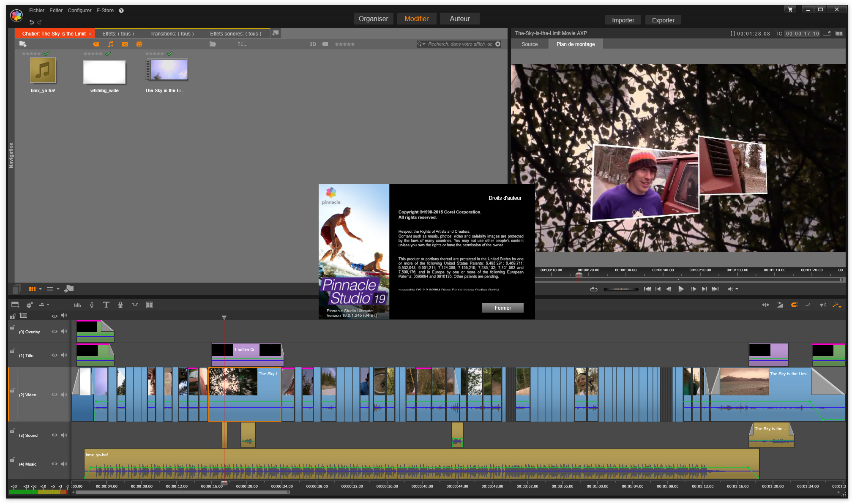The height and width of the screenshot is (504, 852).
Task: Hide the (2) Video track
Action: [55, 395]
